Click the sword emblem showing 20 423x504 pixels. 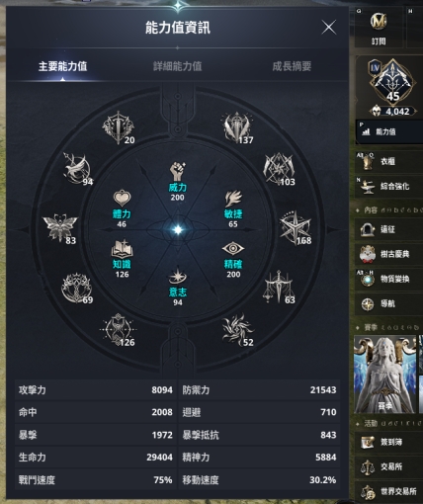tap(118, 127)
